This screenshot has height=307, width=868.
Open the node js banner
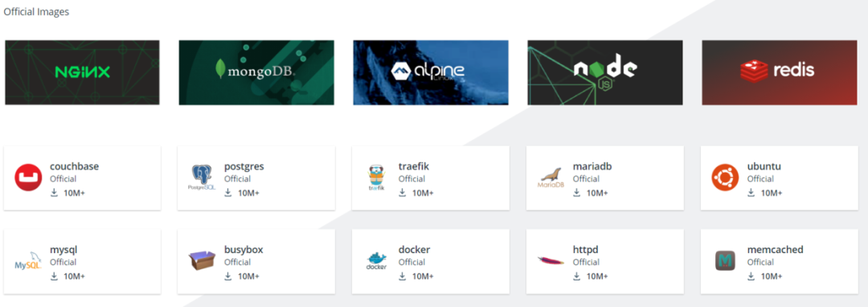(605, 72)
